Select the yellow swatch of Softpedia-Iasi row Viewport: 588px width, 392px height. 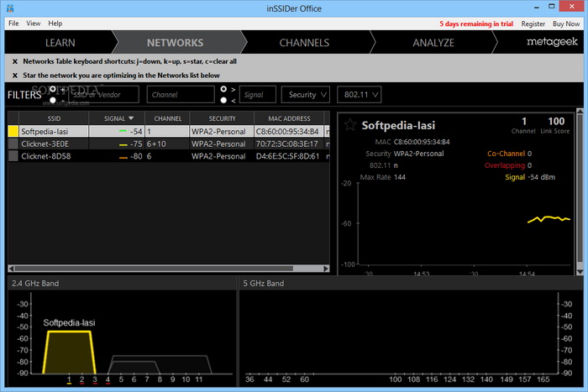coord(13,131)
